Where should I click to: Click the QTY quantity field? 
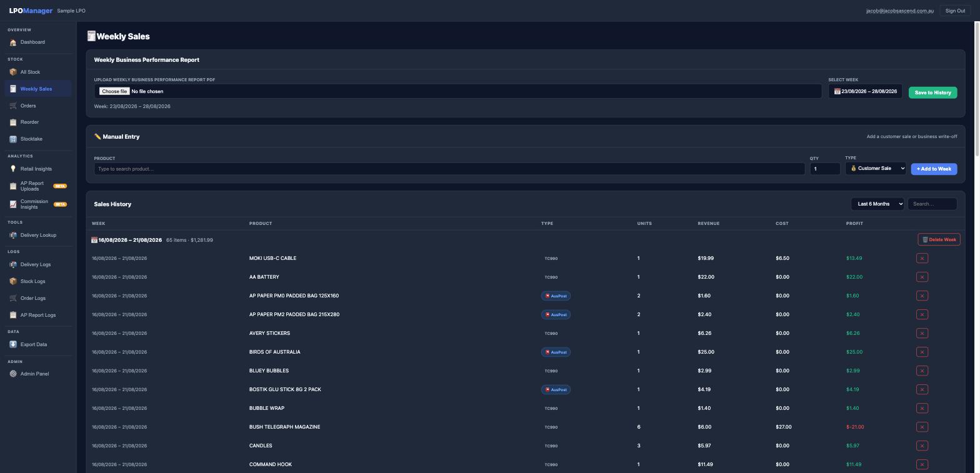click(x=825, y=169)
